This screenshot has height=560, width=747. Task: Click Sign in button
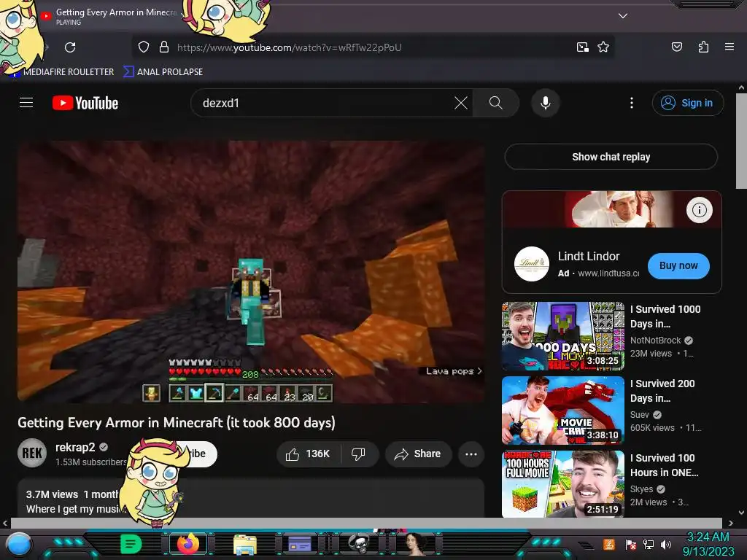[x=688, y=103]
